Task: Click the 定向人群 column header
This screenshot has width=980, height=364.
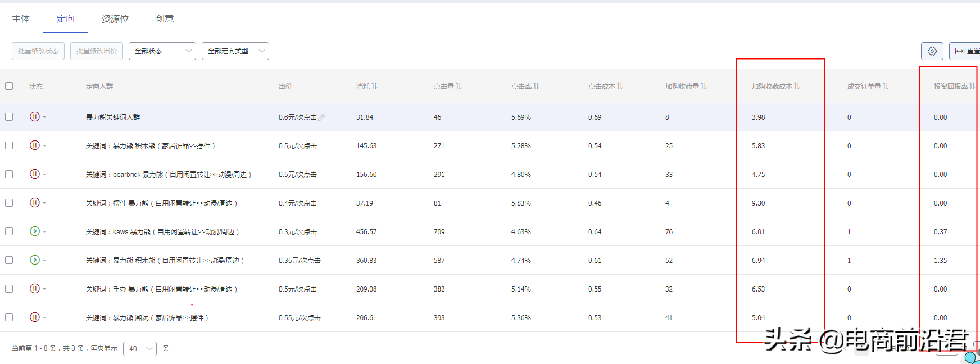Action: pyautogui.click(x=99, y=87)
